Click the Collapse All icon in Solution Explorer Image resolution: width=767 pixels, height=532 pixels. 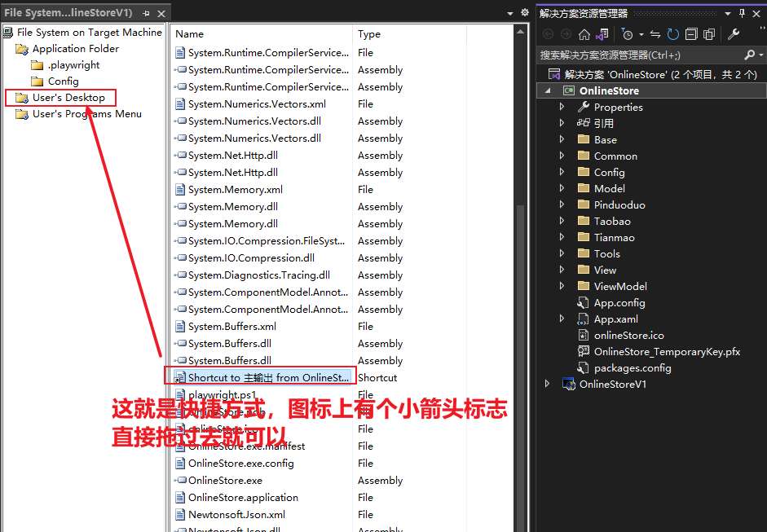pyautogui.click(x=693, y=34)
